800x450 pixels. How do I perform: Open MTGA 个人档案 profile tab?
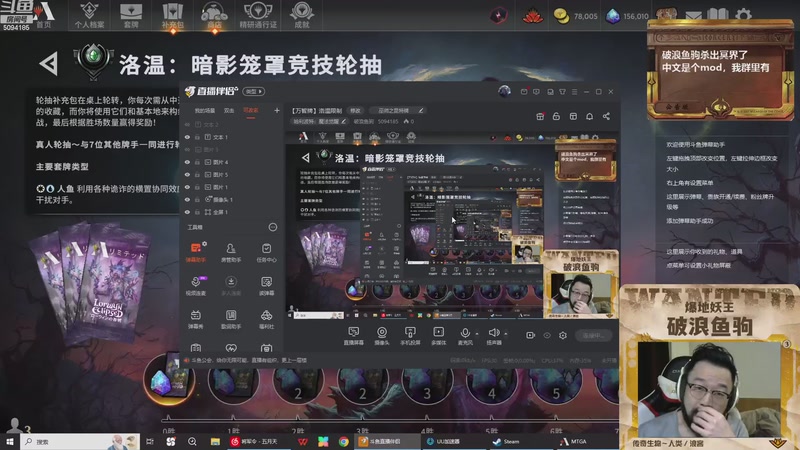click(x=89, y=15)
